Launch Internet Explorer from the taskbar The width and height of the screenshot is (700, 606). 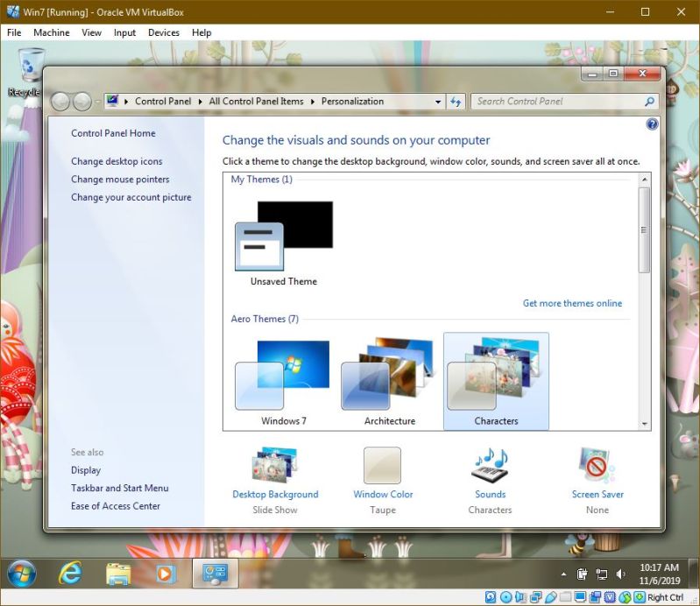(70, 574)
